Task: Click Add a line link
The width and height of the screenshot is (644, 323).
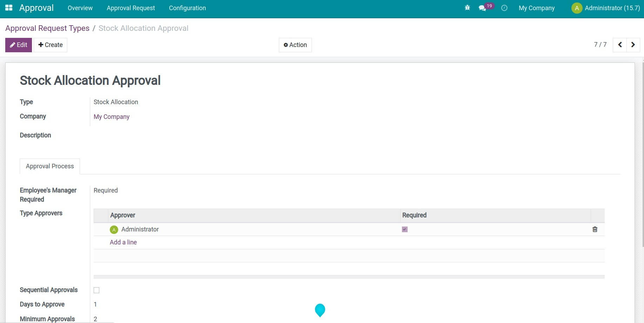Action: (x=123, y=242)
